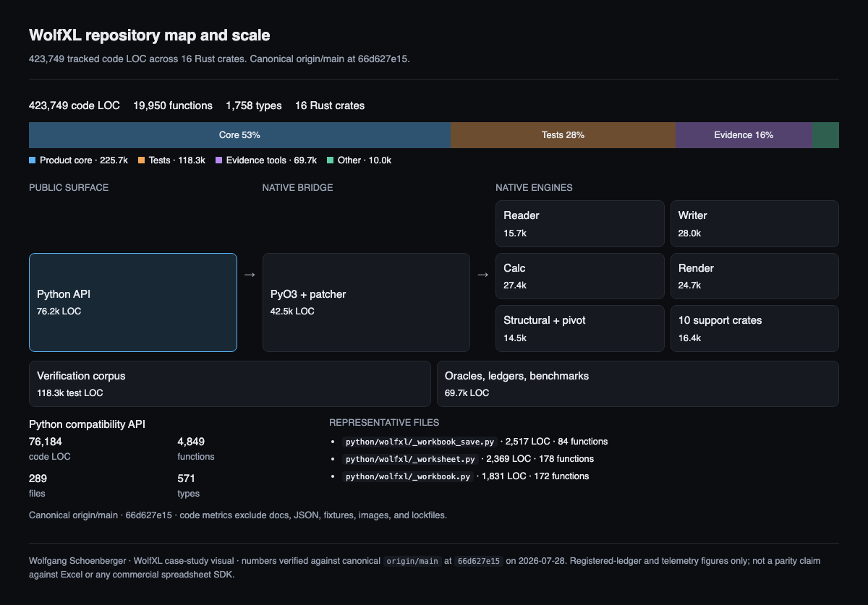868x605 pixels.
Task: Click the 66d627e15 commit hash in footer
Action: (x=478, y=561)
